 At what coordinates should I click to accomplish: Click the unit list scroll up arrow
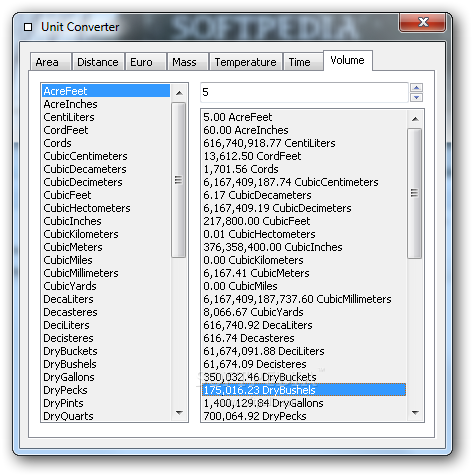click(x=179, y=93)
